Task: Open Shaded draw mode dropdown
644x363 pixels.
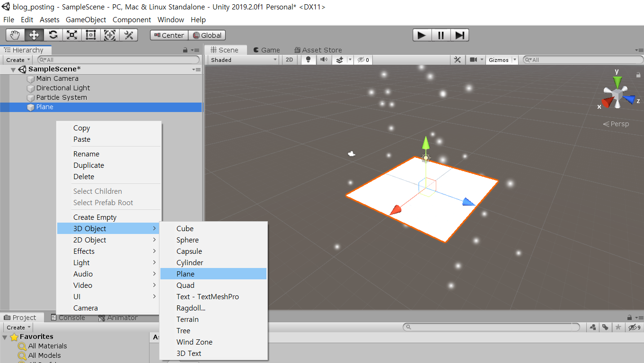Action: (244, 60)
